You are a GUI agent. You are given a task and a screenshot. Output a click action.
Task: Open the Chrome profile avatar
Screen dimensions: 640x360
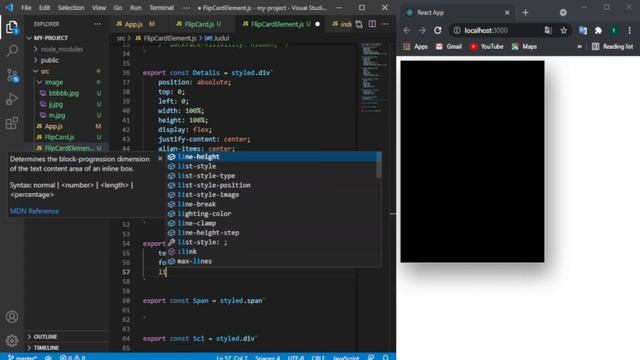[614, 30]
